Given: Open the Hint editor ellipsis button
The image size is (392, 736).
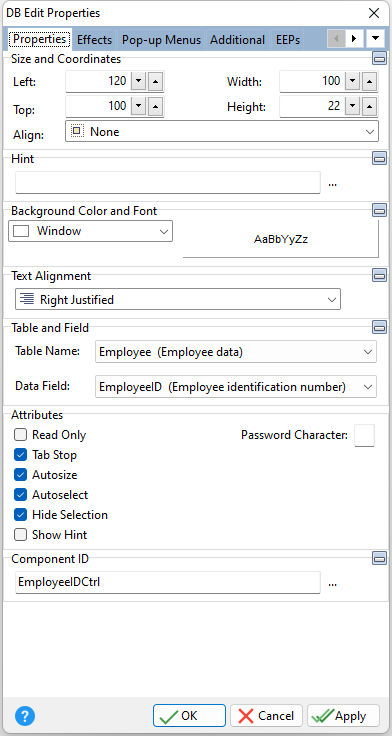Looking at the screenshot, I should (x=332, y=184).
